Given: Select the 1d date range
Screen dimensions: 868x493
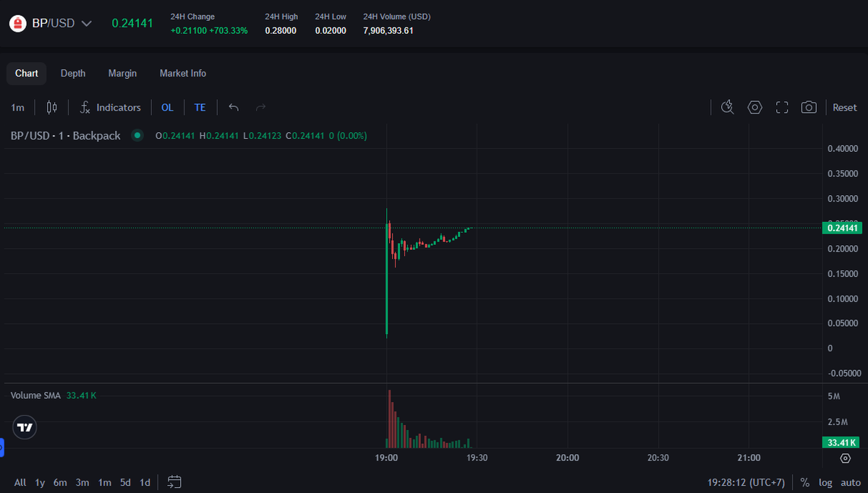Looking at the screenshot, I should point(145,482).
